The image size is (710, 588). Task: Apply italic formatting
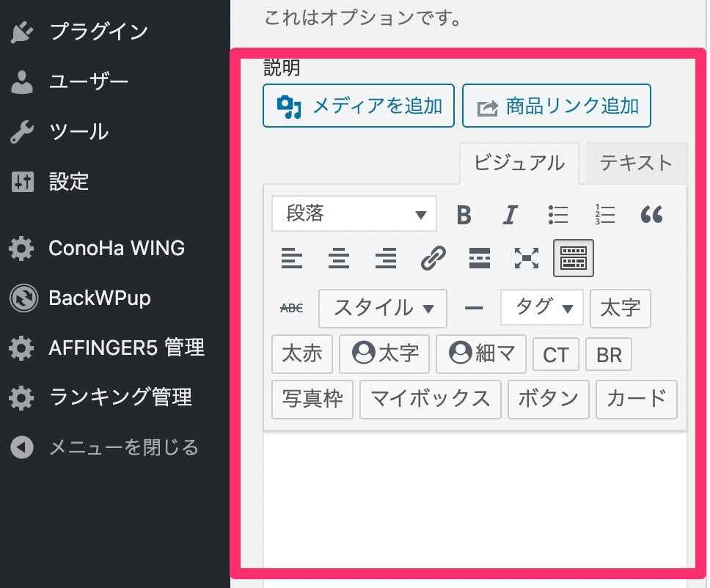pyautogui.click(x=510, y=215)
